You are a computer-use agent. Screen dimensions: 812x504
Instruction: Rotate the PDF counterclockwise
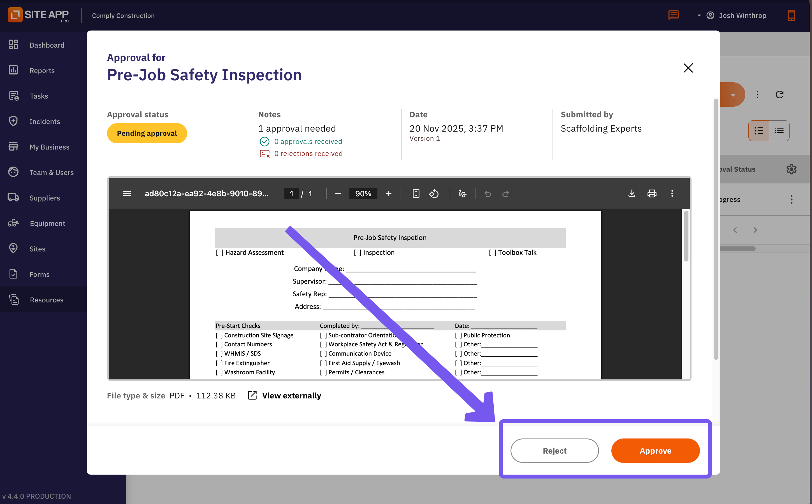coord(434,193)
